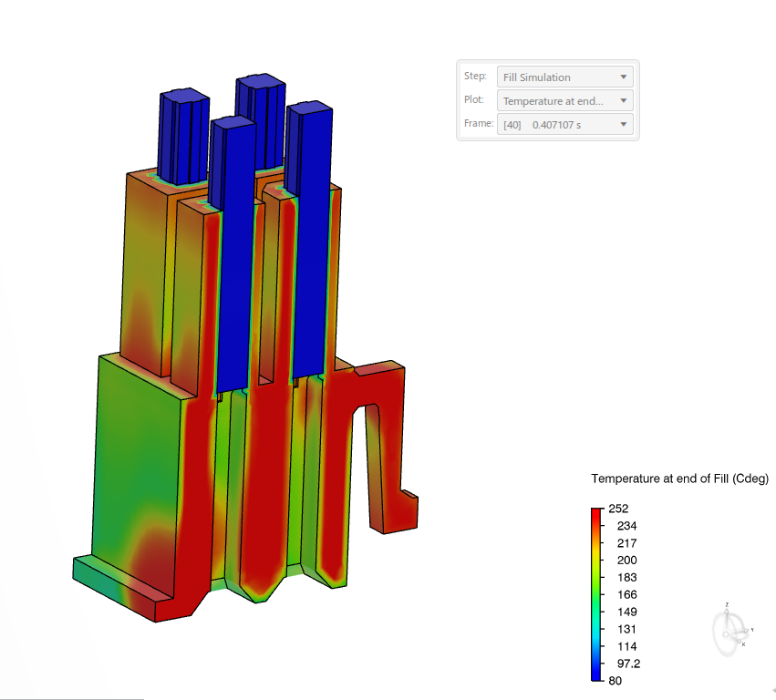Image resolution: width=776 pixels, height=700 pixels.
Task: Click the horizontal scrollbar at the bottom left
Action: tap(71, 698)
